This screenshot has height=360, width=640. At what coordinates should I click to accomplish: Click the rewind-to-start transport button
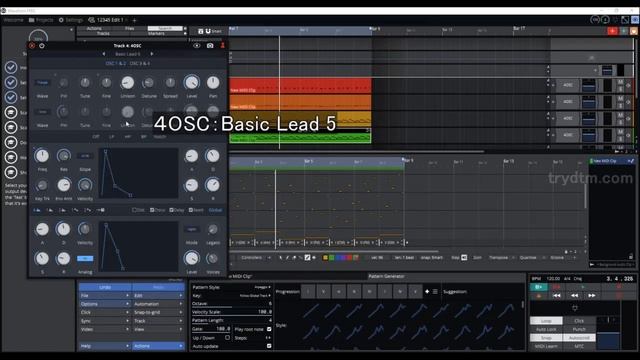(556, 296)
